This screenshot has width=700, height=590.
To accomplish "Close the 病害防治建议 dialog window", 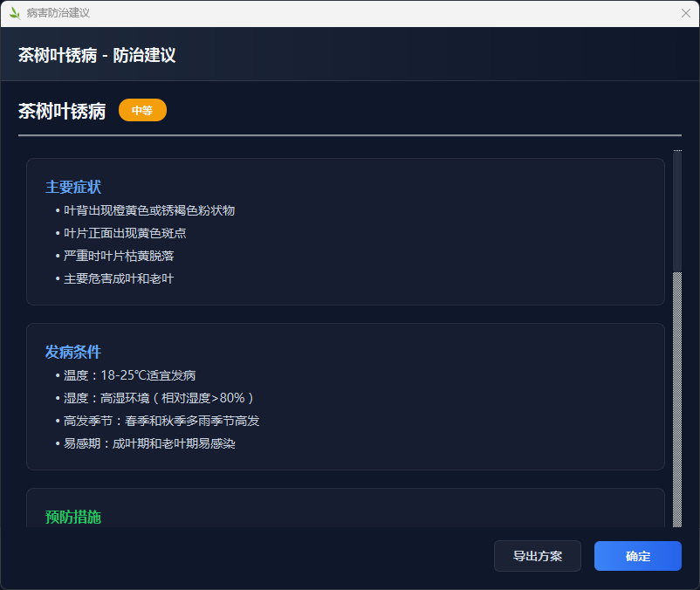I will point(685,13).
